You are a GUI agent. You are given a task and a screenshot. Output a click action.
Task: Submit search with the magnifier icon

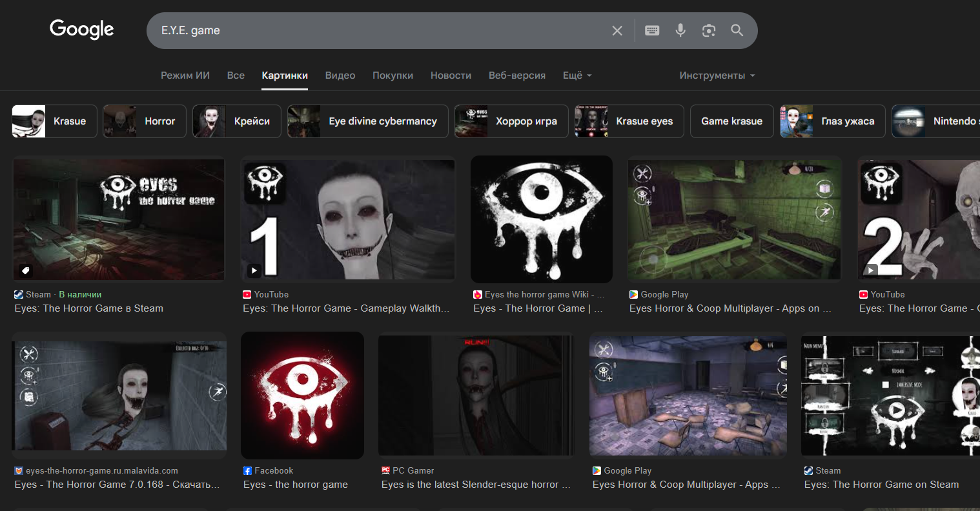[x=737, y=30]
